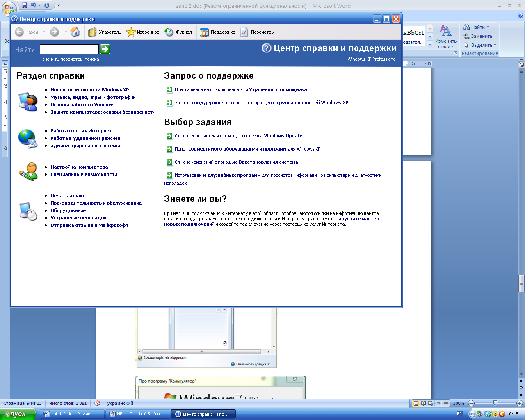Image resolution: width=525 pixels, height=420 pixels.
Task: Open Выделить dropdown in Word ribbon
Action: pyautogui.click(x=495, y=45)
